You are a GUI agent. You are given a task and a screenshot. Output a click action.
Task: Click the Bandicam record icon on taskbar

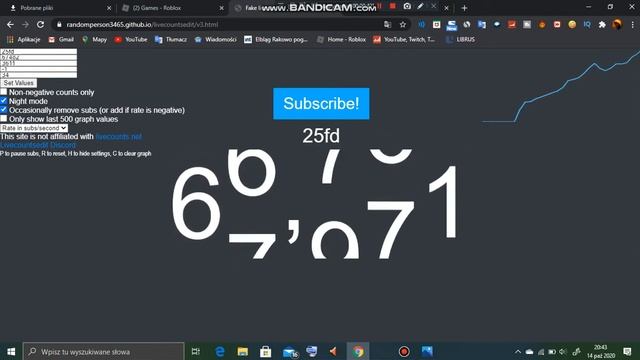click(404, 351)
